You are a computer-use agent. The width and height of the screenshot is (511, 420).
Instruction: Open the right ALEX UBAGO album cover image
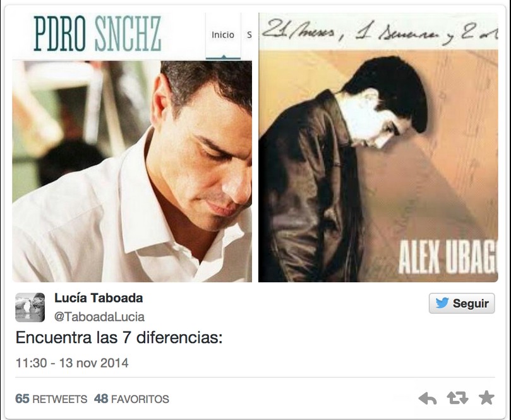pos(378,147)
